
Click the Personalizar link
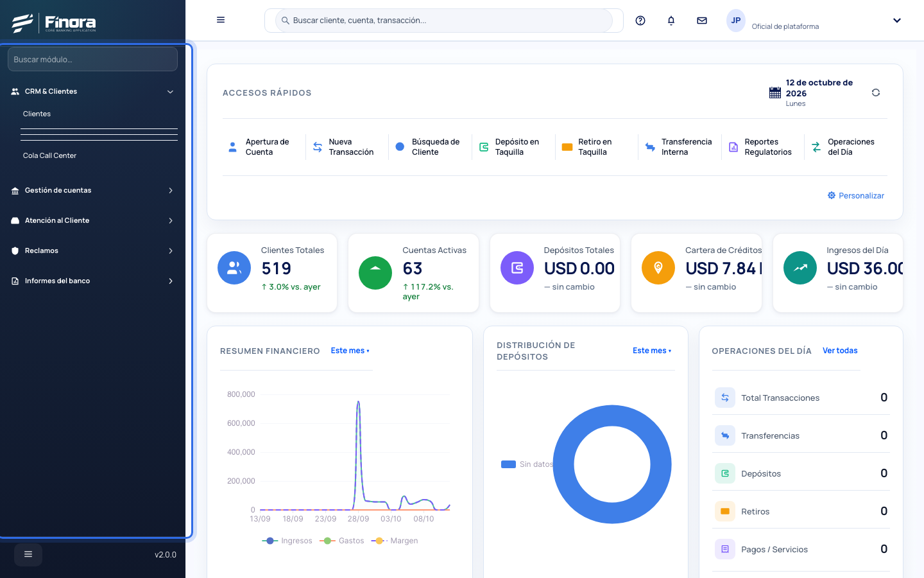click(x=856, y=195)
